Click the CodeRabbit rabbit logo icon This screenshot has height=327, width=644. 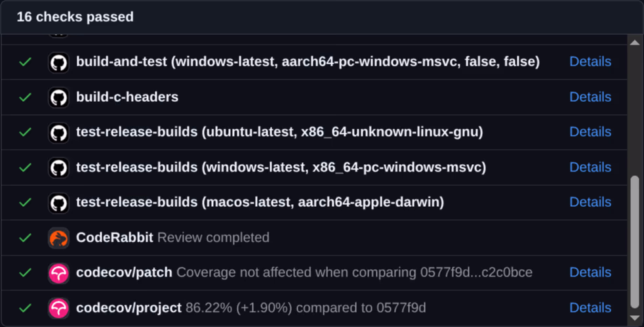59,238
